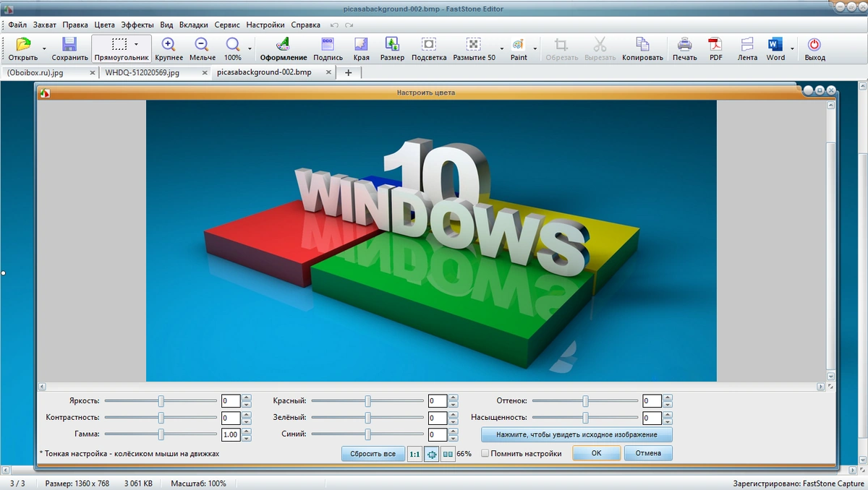This screenshot has width=868, height=490.
Task: Open the dropdown arrow next to Word
Action: click(x=792, y=49)
